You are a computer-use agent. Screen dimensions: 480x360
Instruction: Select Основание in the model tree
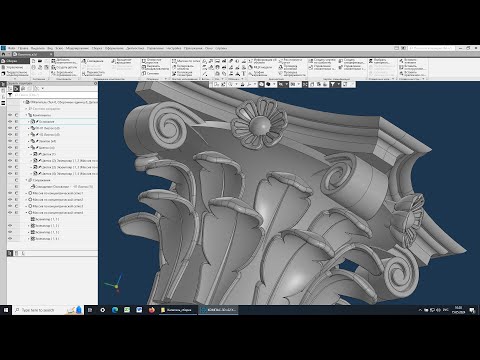(46, 121)
